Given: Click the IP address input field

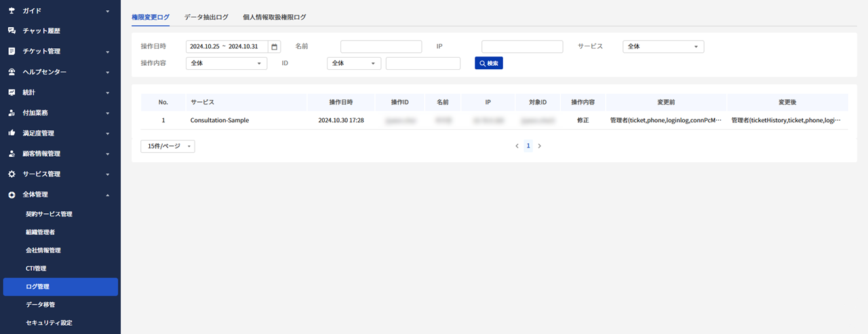Looking at the screenshot, I should tap(521, 47).
